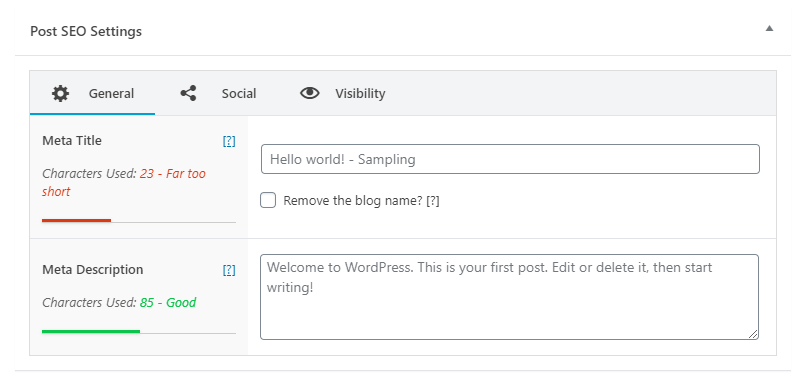Click the textarea resize handle in the corner
807x378 pixels.
[x=753, y=334]
